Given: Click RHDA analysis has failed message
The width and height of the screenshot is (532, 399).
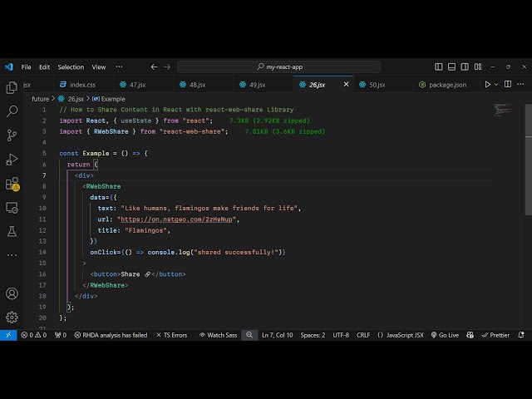Looking at the screenshot, I should (110, 335).
